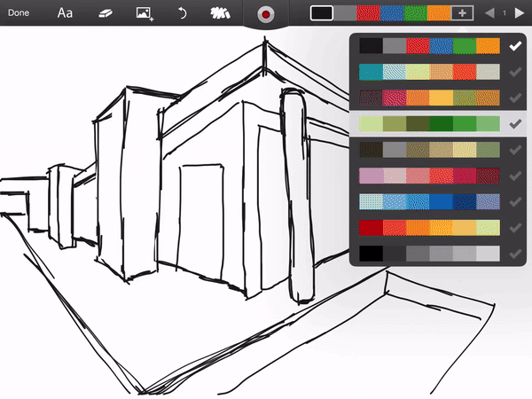Toggle checkmark for the first default palette

click(x=515, y=45)
